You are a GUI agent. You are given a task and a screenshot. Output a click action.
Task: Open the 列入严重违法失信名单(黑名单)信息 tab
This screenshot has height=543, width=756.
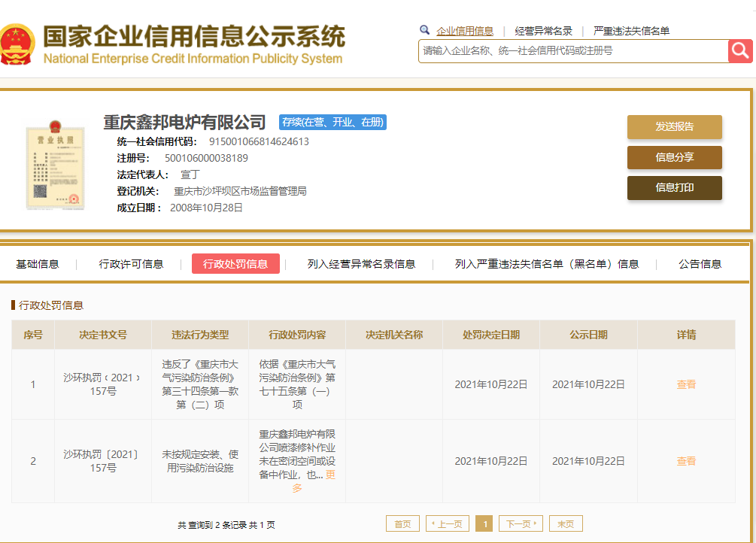tap(547, 264)
